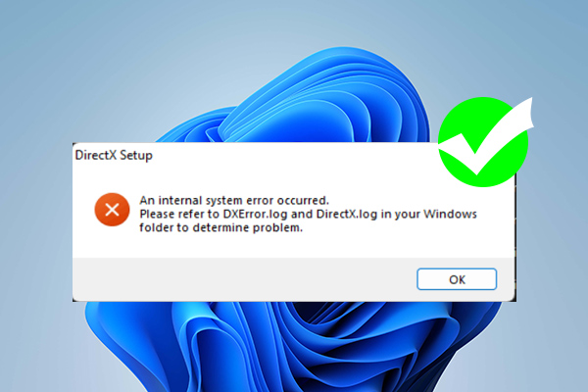The height and width of the screenshot is (392, 588).
Task: Click the white X mark inside the error icon
Action: click(x=112, y=210)
